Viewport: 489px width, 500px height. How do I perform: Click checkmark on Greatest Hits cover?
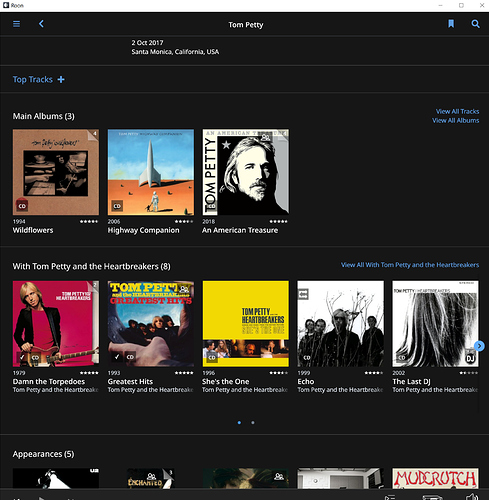tap(117, 357)
